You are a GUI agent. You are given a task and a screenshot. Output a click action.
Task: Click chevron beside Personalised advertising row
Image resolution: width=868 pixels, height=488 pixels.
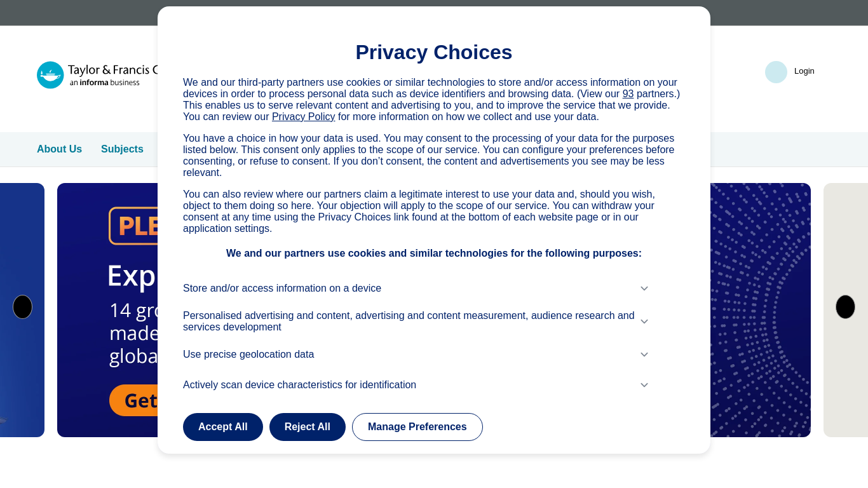pyautogui.click(x=644, y=322)
